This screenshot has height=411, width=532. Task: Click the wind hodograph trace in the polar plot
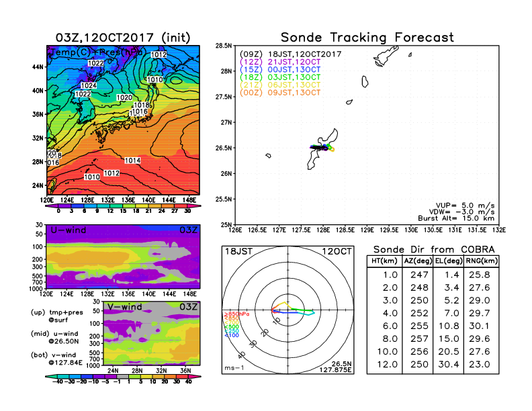(293, 309)
